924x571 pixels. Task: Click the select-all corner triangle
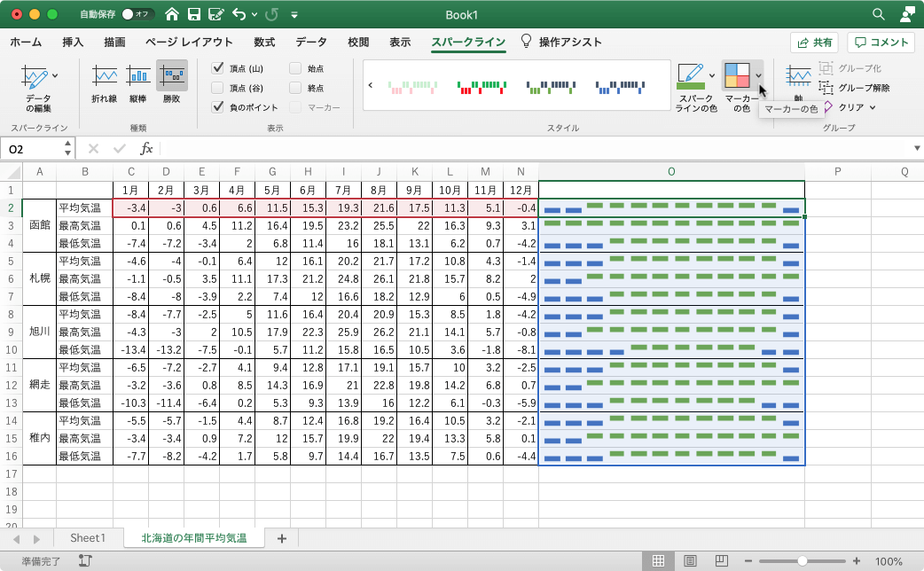[x=13, y=172]
